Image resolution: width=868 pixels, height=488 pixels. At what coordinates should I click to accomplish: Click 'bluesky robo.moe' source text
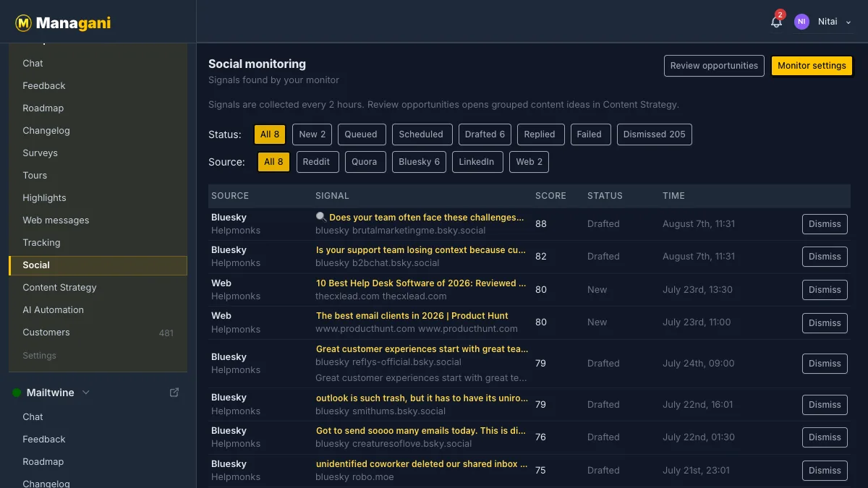point(353,477)
